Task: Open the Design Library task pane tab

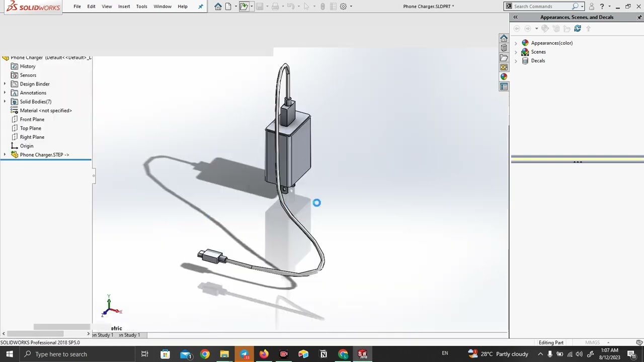Action: [x=504, y=48]
